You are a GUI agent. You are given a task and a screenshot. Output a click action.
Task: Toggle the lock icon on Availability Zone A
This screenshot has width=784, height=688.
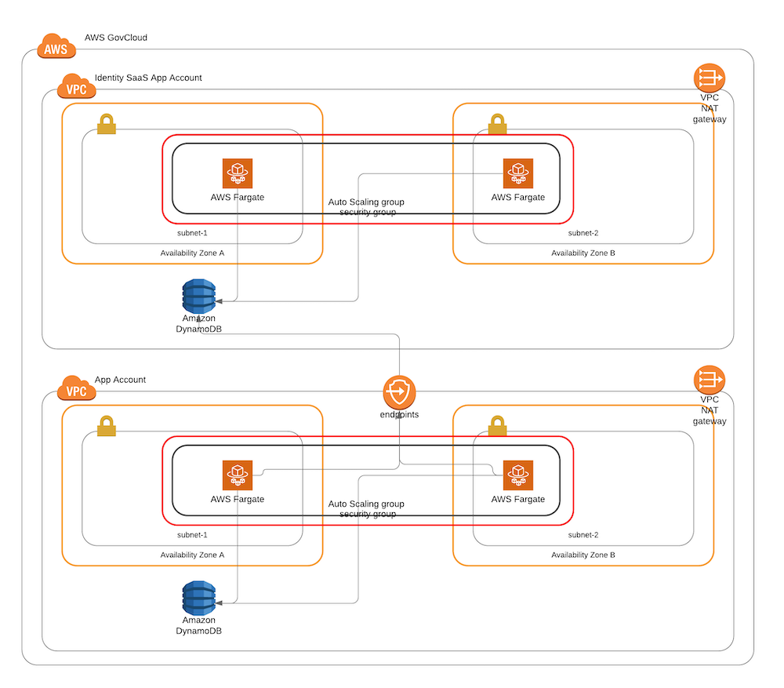107,124
